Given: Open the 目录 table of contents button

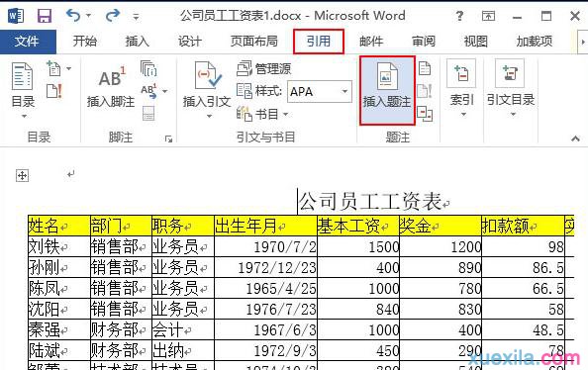Looking at the screenshot, I should (x=23, y=90).
